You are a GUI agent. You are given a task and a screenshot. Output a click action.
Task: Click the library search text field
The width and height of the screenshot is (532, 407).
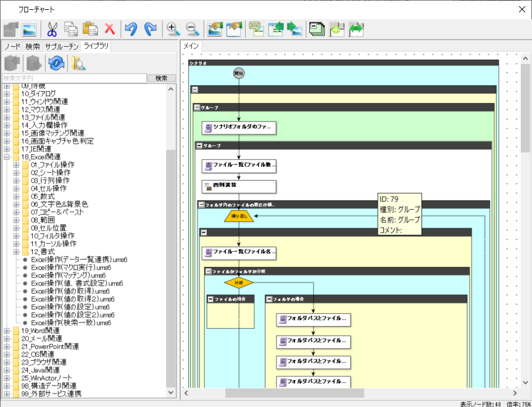[74, 78]
